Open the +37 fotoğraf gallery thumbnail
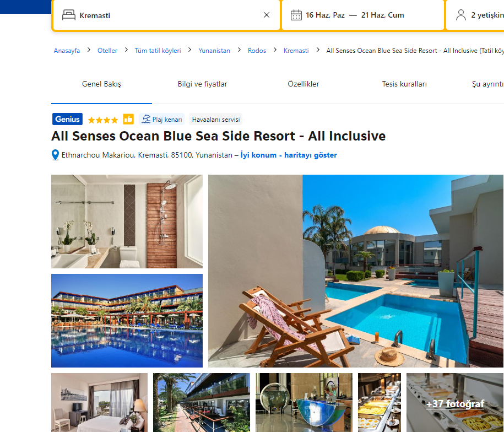The height and width of the screenshot is (432, 504). coord(455,402)
